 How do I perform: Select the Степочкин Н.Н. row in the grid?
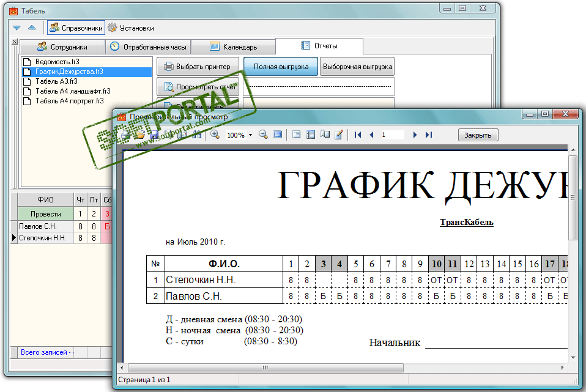62,238
